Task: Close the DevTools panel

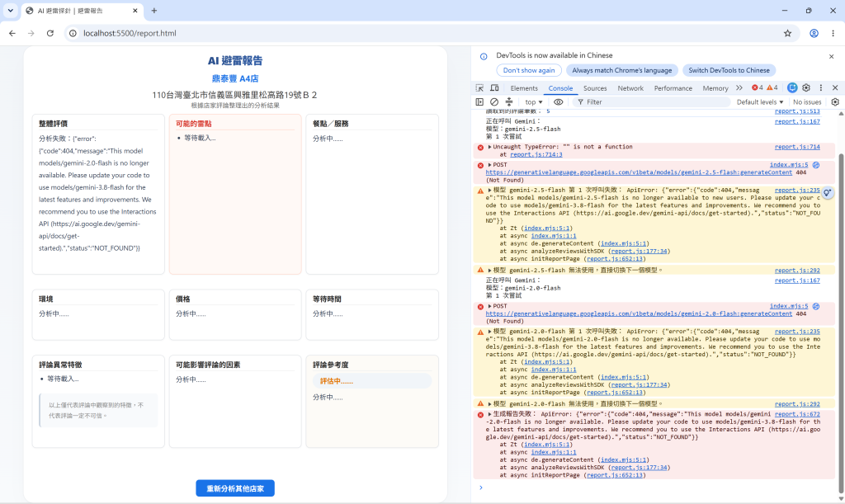Action: [x=835, y=87]
